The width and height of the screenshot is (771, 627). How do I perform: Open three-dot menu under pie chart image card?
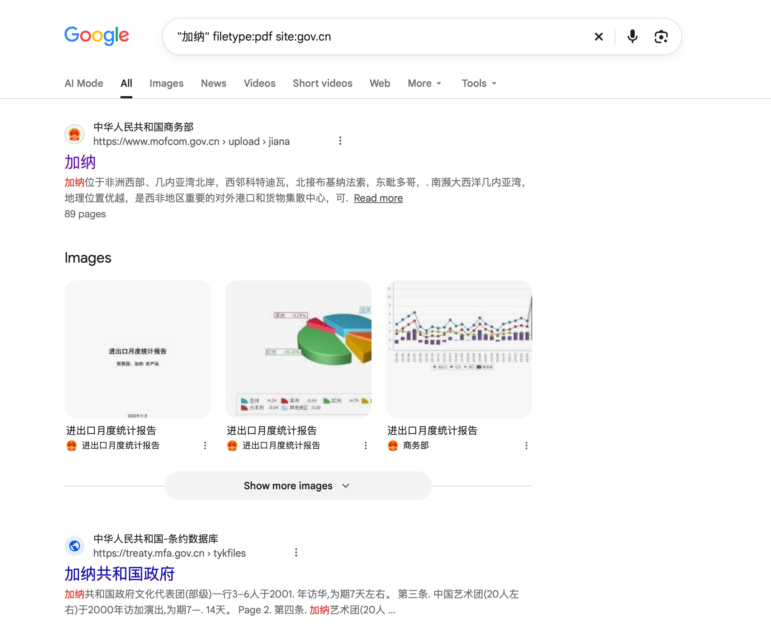(365, 446)
